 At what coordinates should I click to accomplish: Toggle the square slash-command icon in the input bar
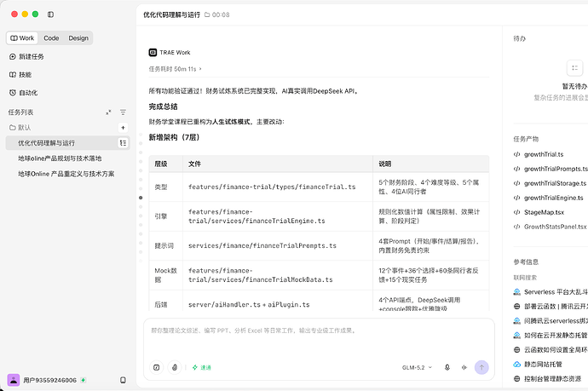[x=157, y=367]
